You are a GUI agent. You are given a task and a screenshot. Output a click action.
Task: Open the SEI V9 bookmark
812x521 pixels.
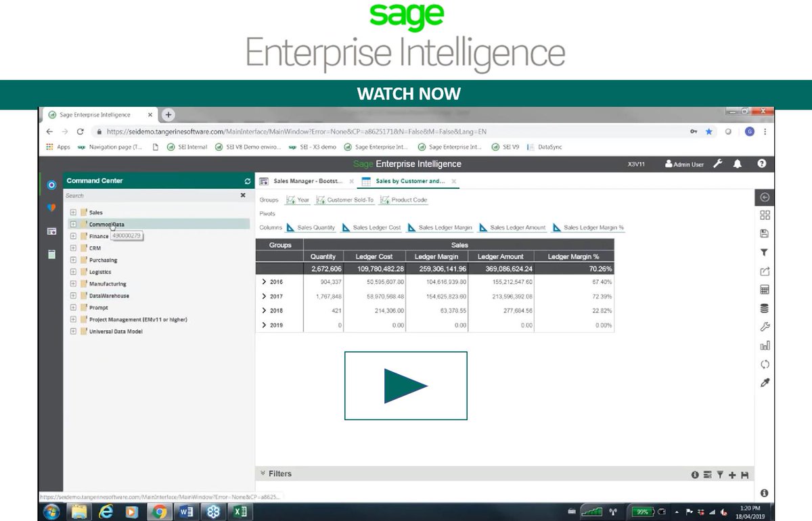pyautogui.click(x=506, y=147)
